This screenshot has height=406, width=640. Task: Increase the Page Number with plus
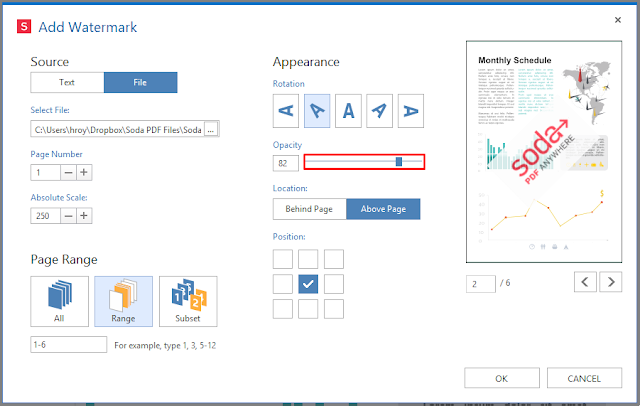click(x=84, y=173)
